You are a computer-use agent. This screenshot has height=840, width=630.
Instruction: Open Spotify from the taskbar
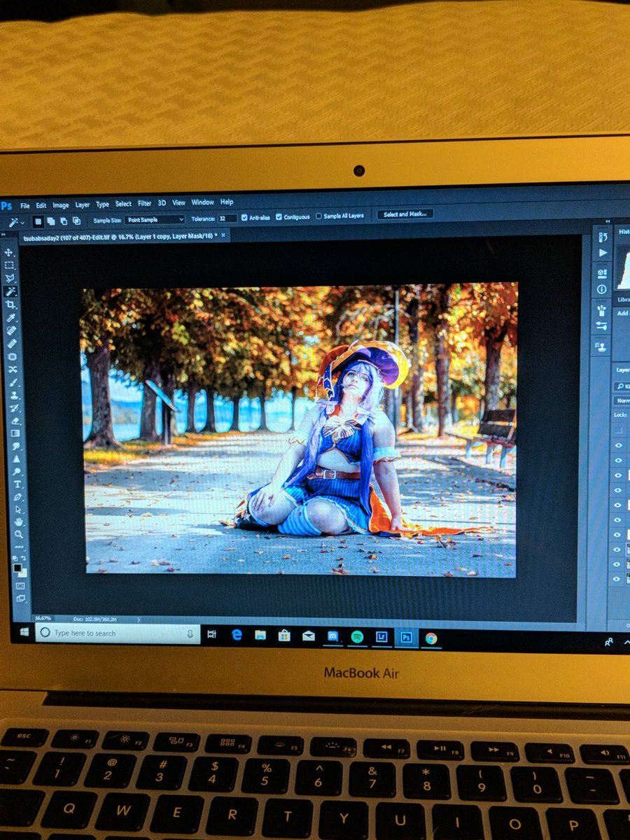(x=358, y=636)
